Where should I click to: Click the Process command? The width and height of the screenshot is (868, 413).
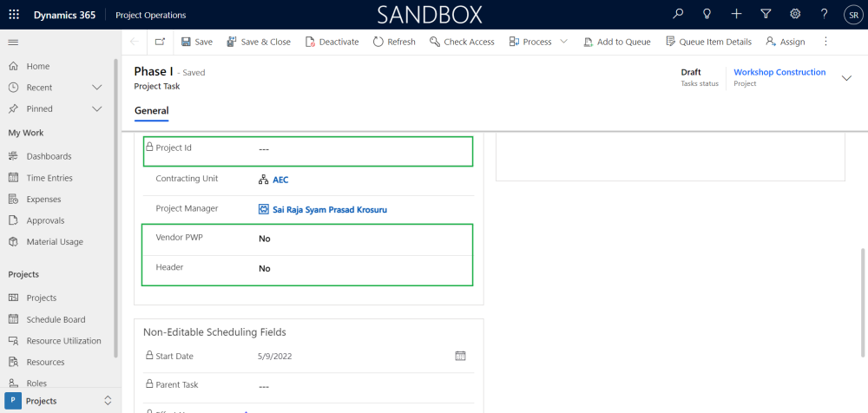530,42
